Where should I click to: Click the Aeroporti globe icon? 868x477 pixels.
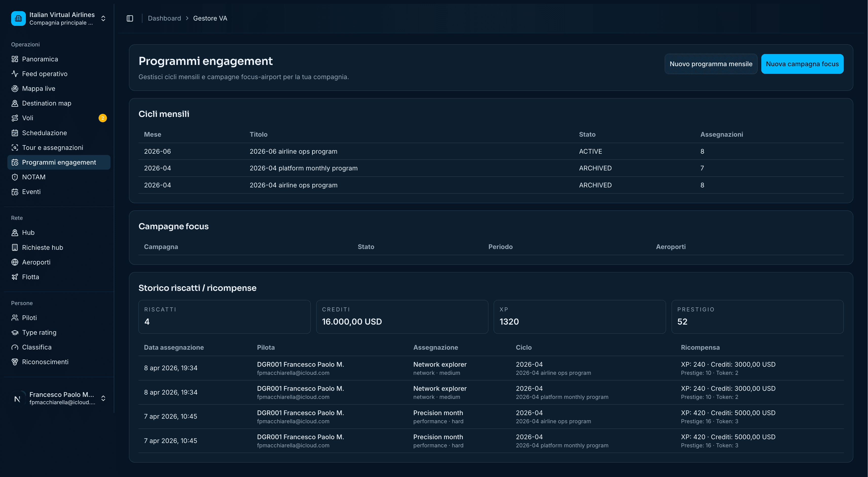[15, 262]
